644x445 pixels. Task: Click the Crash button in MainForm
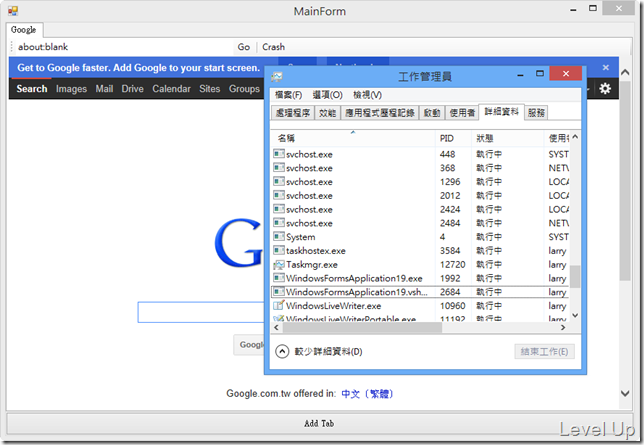tap(274, 47)
